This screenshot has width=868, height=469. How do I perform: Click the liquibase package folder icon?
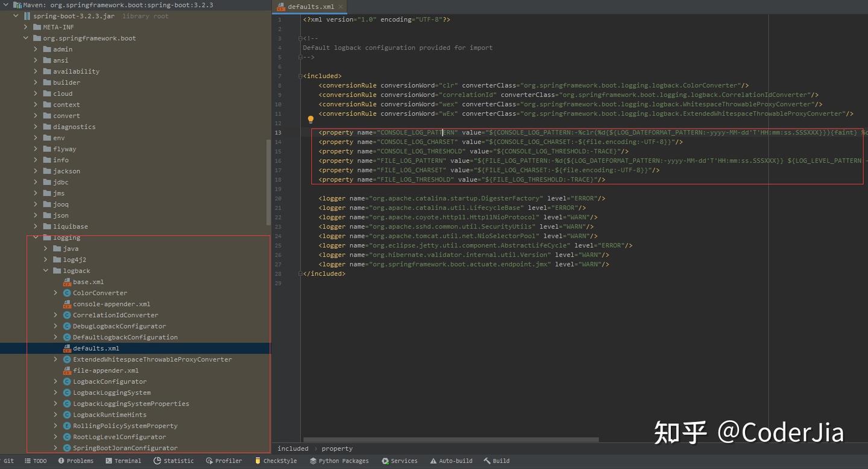tap(47, 227)
